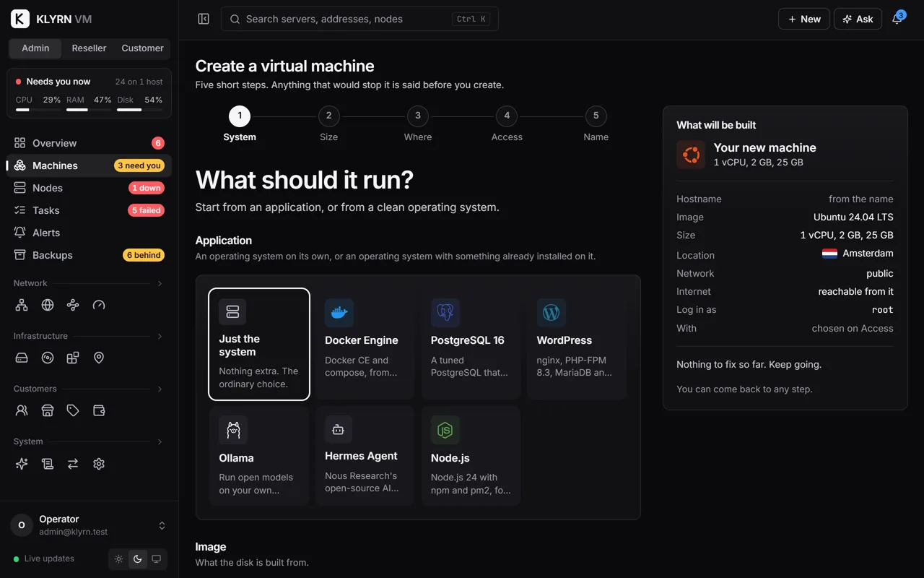
Task: Switch to light theme with sun icon
Action: [x=119, y=558]
